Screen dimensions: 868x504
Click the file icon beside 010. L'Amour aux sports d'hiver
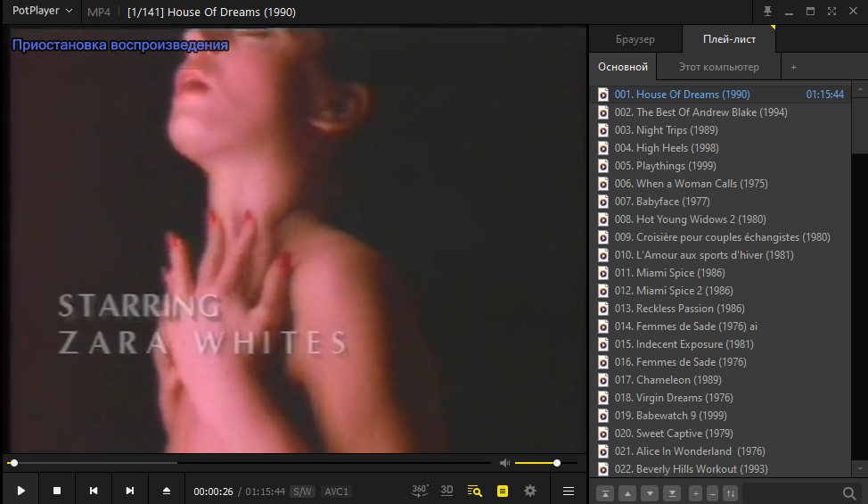coord(603,255)
